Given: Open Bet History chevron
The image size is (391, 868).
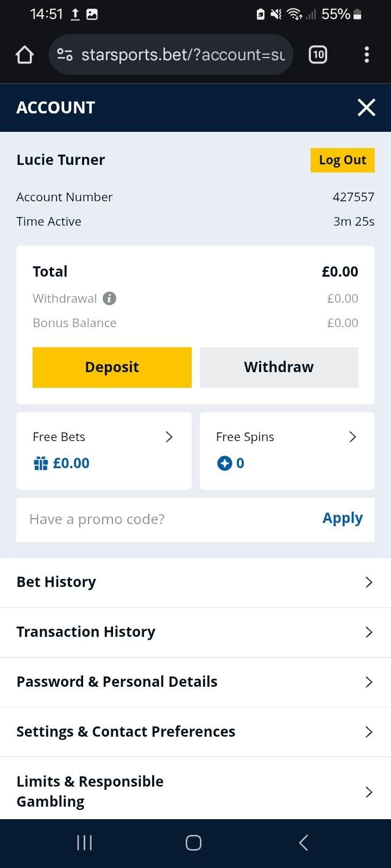Looking at the screenshot, I should coord(369,582).
